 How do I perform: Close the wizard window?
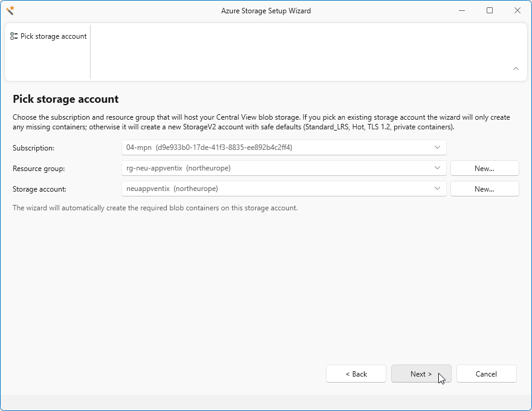tap(517, 10)
